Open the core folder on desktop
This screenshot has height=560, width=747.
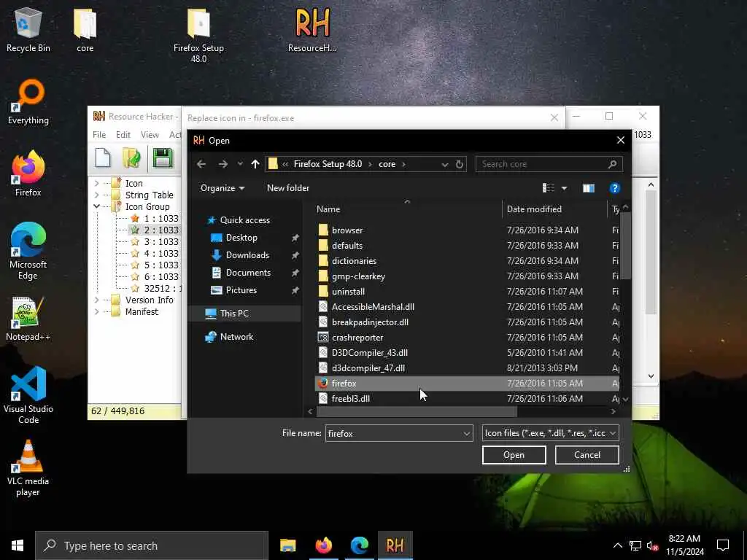point(85,30)
